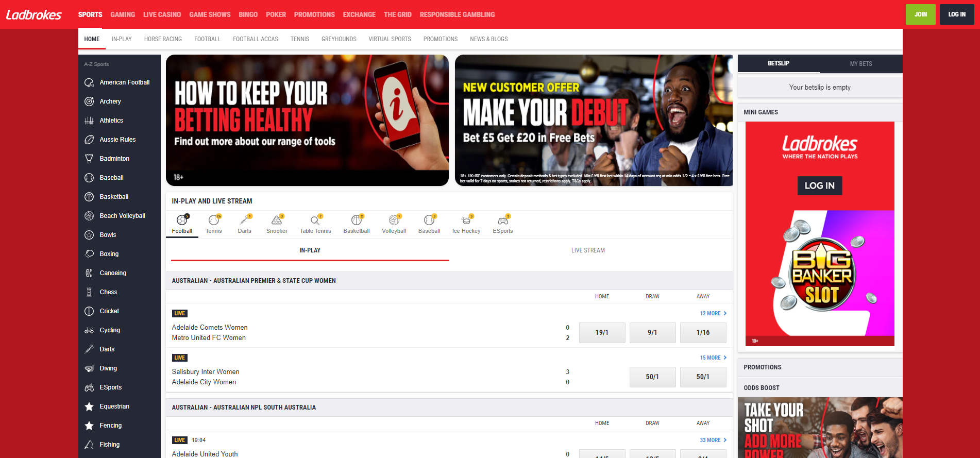This screenshot has height=458, width=980.
Task: Open Horse Racing in the sub navigation
Action: pos(163,39)
